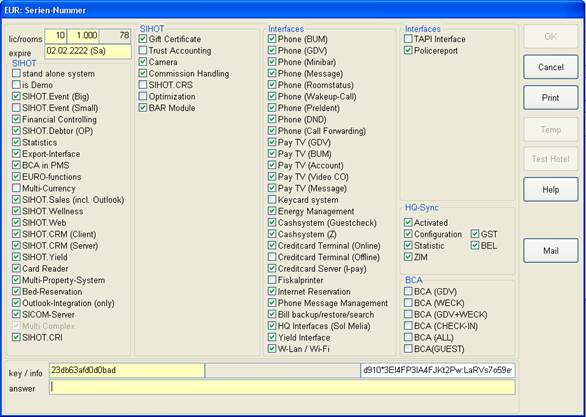Screen dimensions: 586x417
Task: Uncheck Gift Certificate option
Action: [143, 39]
